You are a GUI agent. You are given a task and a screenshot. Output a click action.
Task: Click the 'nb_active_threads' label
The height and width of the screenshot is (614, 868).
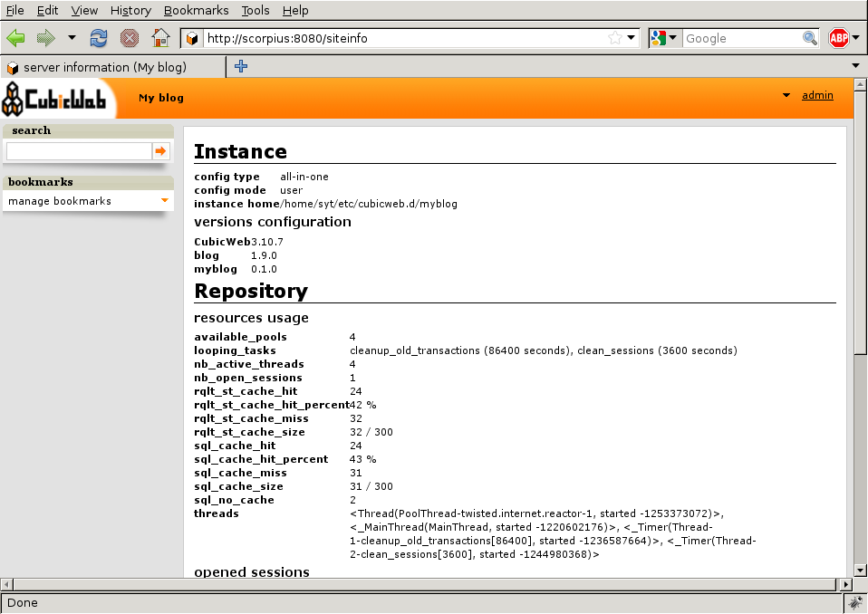[x=248, y=364]
